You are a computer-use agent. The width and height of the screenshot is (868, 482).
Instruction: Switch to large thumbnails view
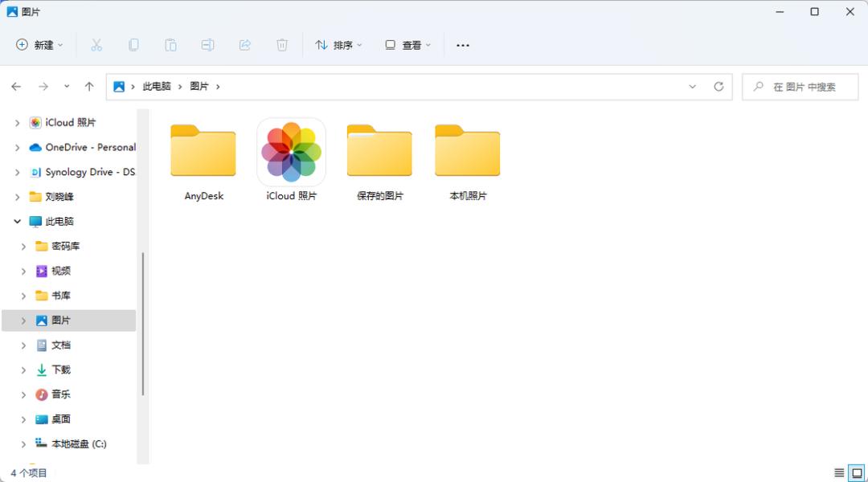(857, 472)
